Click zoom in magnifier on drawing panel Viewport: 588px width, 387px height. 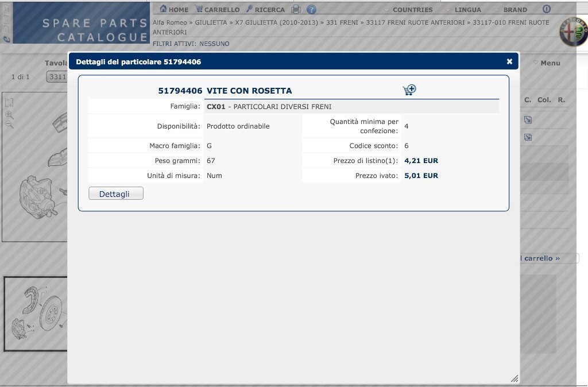[x=9, y=114]
